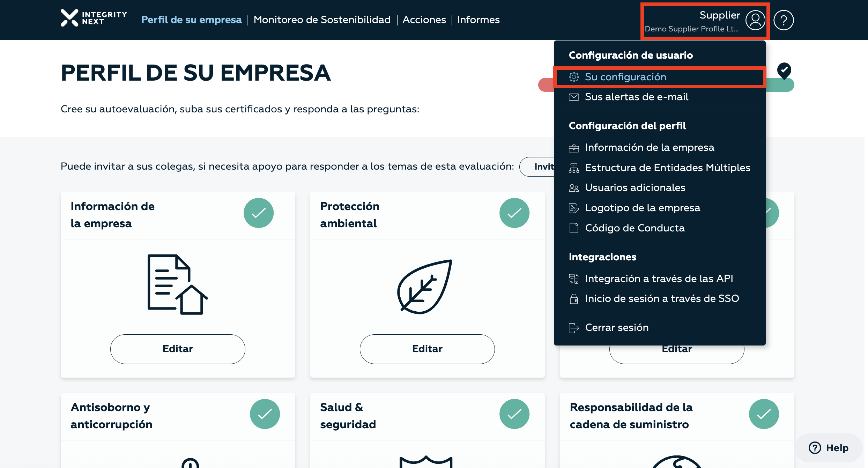The image size is (868, 468).
Task: Click the user avatar icon
Action: [755, 20]
